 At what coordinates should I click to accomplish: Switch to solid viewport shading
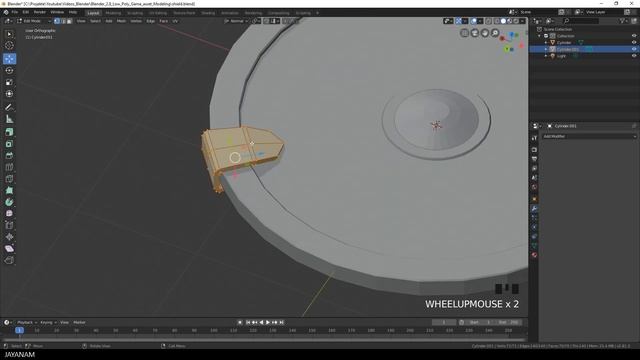coord(503,21)
